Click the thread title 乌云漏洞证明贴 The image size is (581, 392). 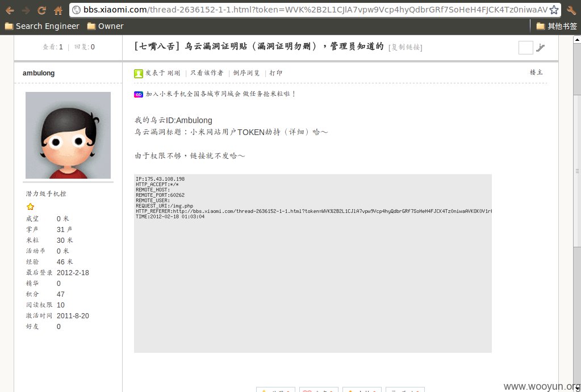click(x=284, y=47)
